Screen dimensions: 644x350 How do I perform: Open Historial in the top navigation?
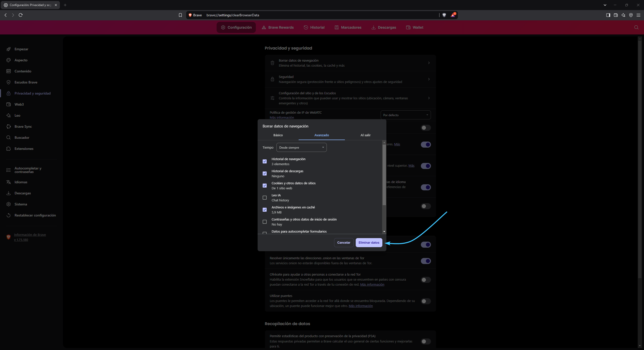314,27
